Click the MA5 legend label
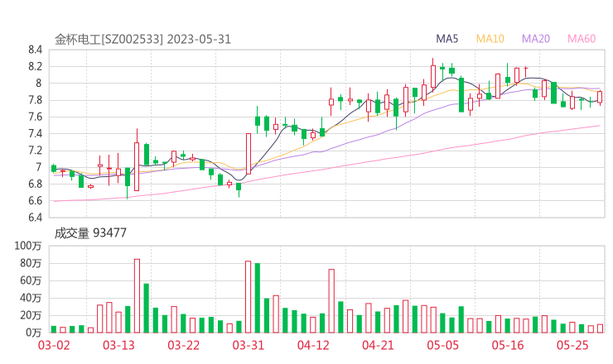This screenshot has width=613, height=364. tap(446, 39)
